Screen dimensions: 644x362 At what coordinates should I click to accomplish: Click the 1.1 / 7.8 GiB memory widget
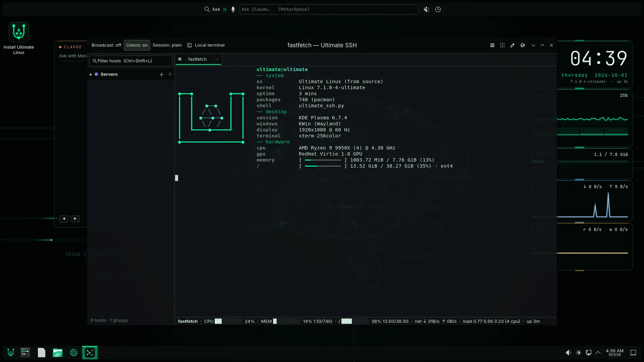[x=594, y=163]
